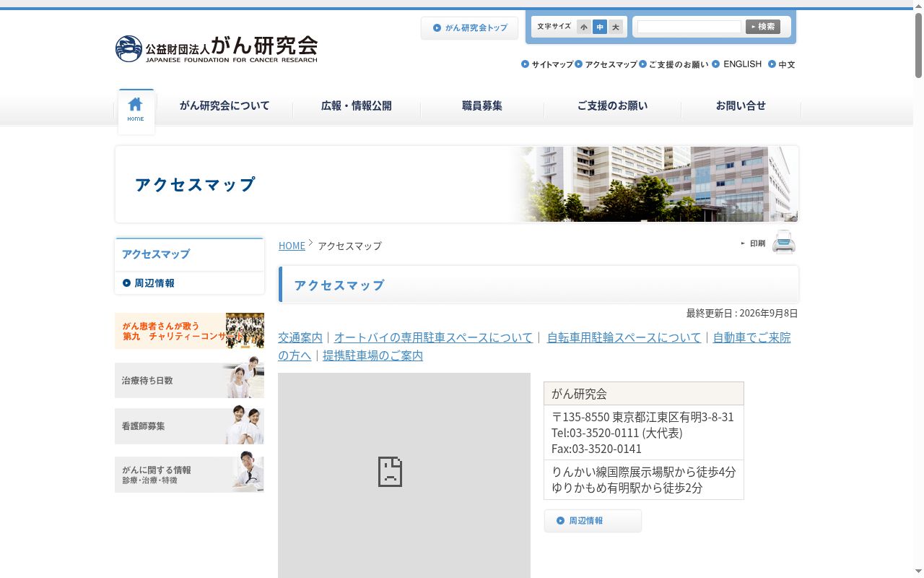This screenshot has width=924, height=578.
Task: Switch to the 中文 site
Action: 782,64
